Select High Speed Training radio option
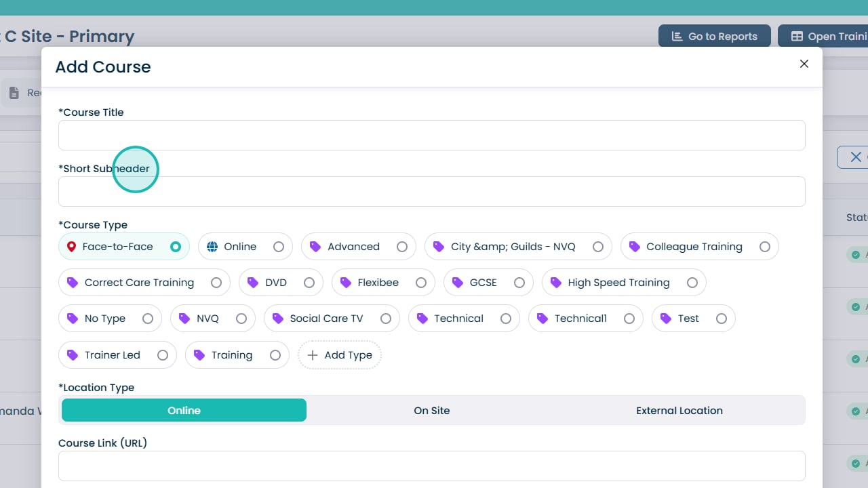Screen dimensions: 868x488 point(692,283)
